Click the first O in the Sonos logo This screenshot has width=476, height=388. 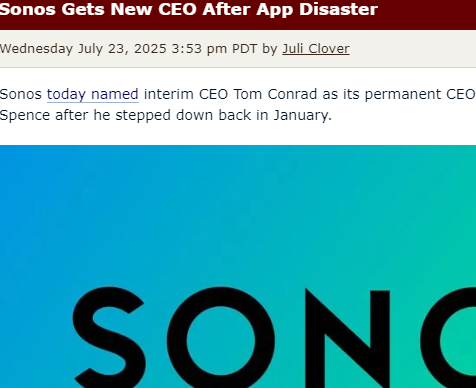point(221,337)
